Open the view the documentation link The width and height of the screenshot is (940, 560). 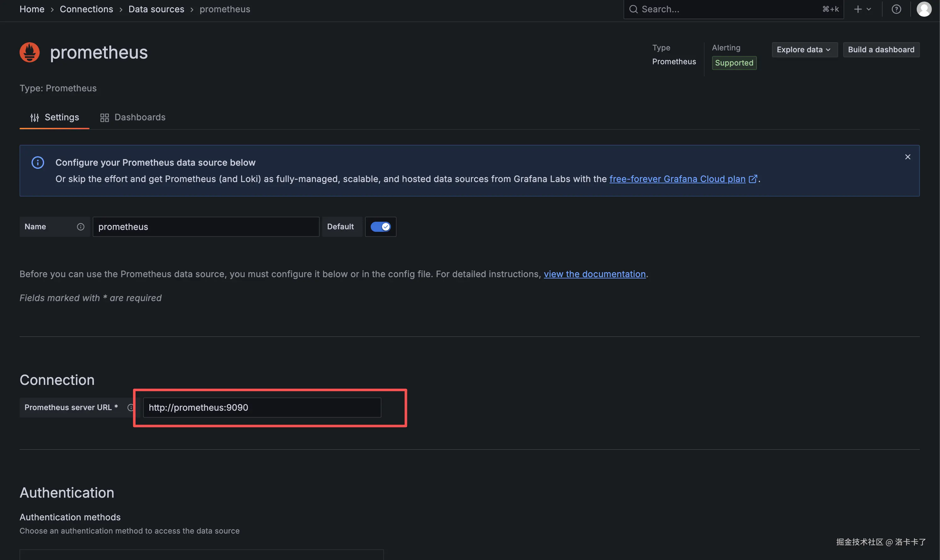[x=595, y=274]
